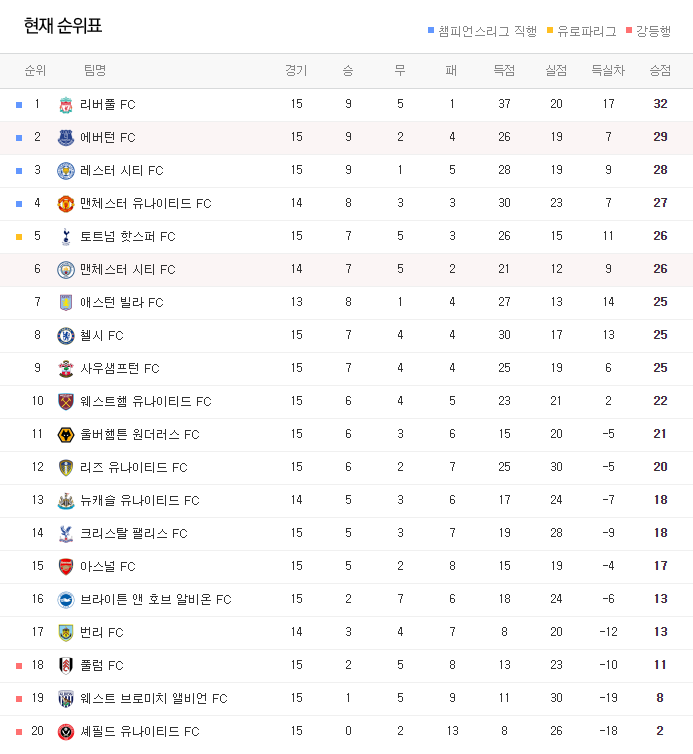Click the Wolverhampton Wanderers wolf crest

[66, 435]
